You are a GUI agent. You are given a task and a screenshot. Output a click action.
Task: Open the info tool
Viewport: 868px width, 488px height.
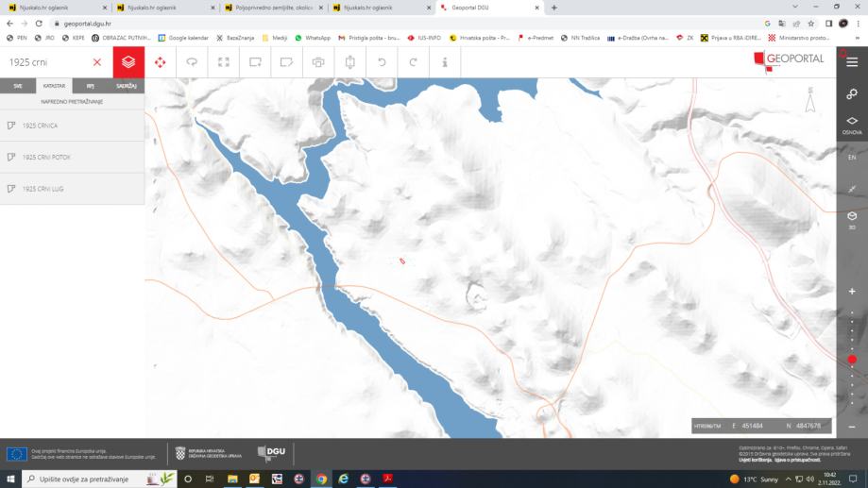click(x=445, y=62)
